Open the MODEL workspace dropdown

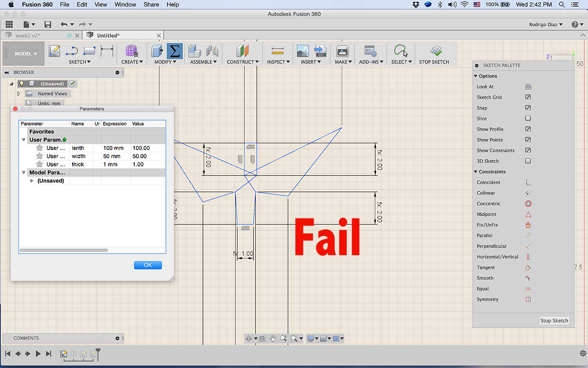[x=26, y=54]
